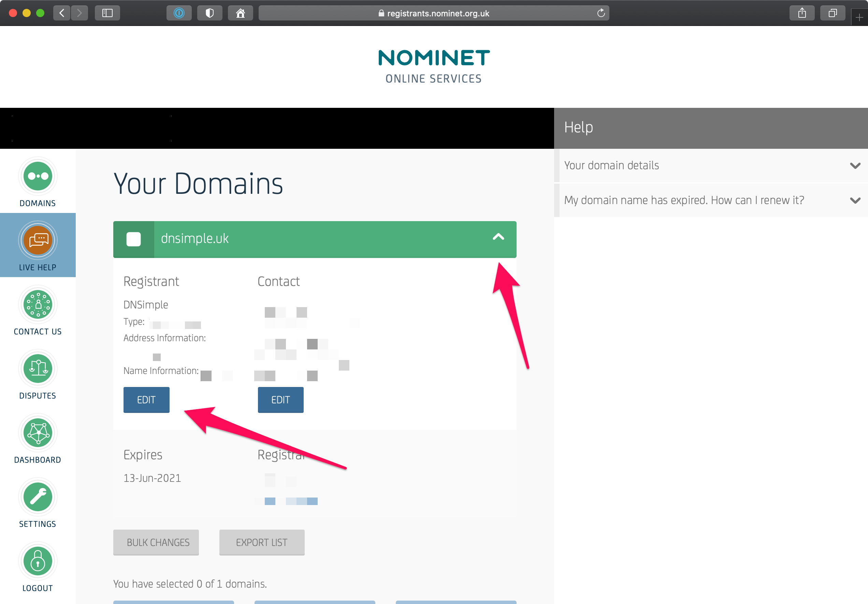This screenshot has width=868, height=604.
Task: Click the browser share icon
Action: pos(802,13)
